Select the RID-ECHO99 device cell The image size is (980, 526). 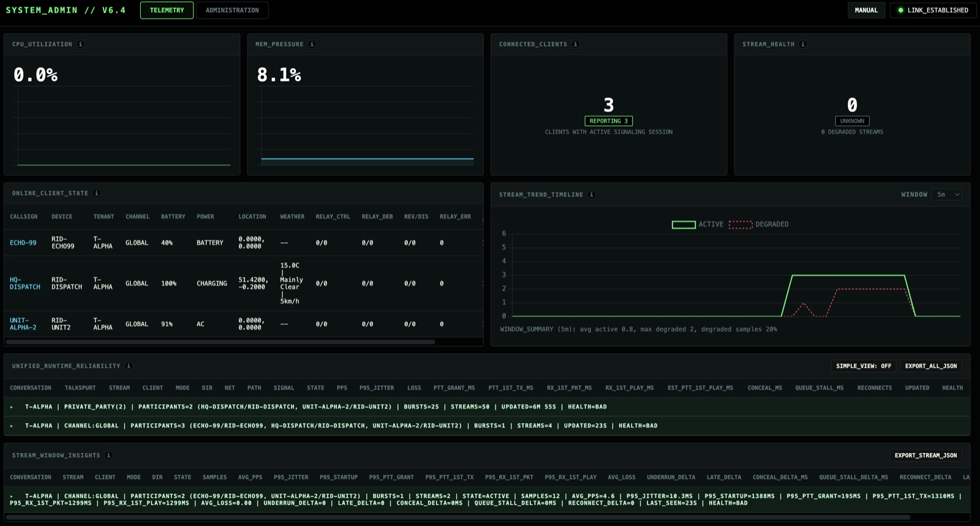click(x=63, y=243)
